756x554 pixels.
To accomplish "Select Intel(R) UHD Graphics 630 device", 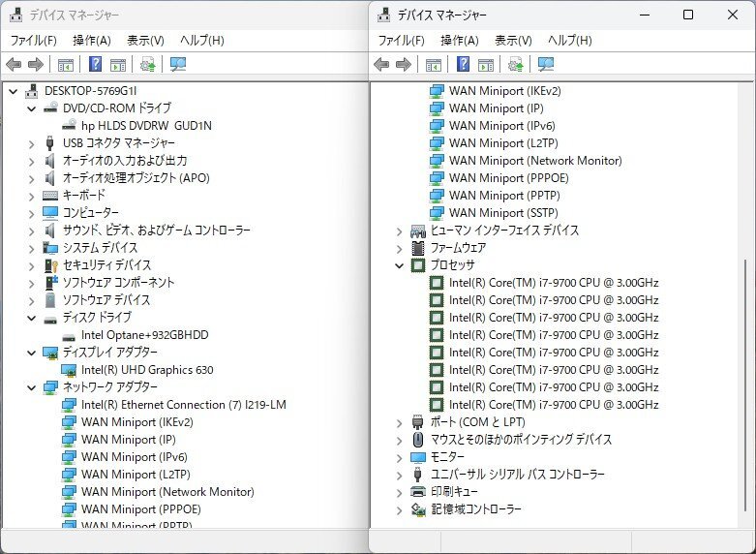I will pyautogui.click(x=147, y=370).
